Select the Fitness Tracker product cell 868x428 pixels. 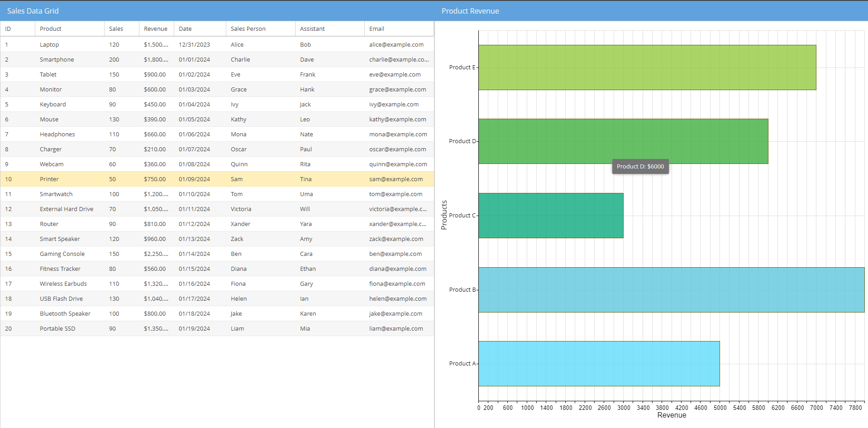coord(70,269)
